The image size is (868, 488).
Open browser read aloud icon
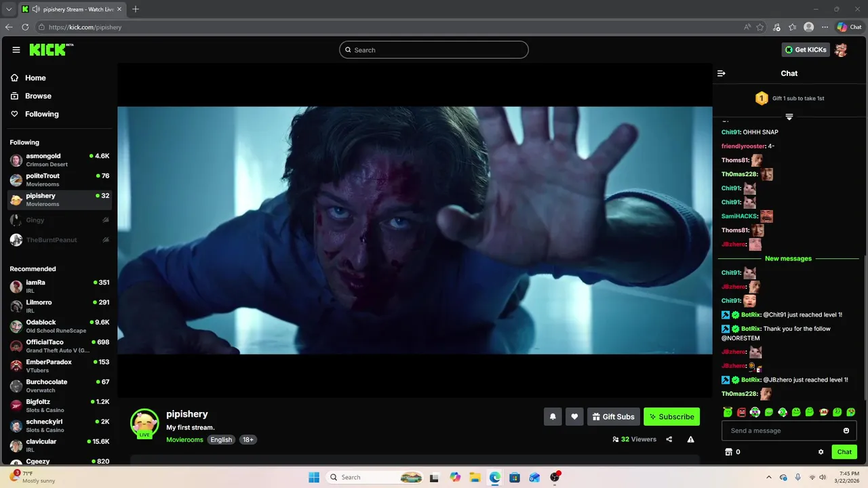(747, 27)
